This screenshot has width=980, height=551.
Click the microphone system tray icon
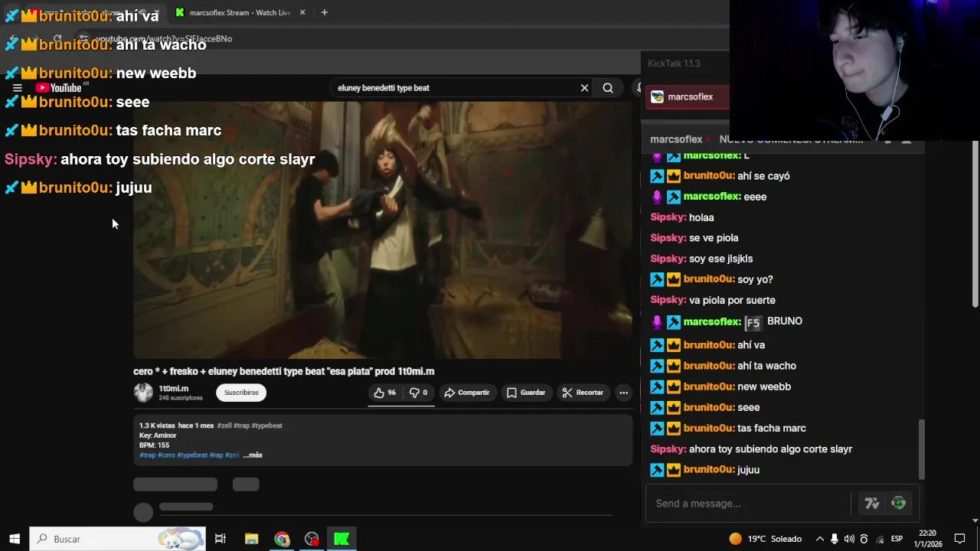(835, 539)
